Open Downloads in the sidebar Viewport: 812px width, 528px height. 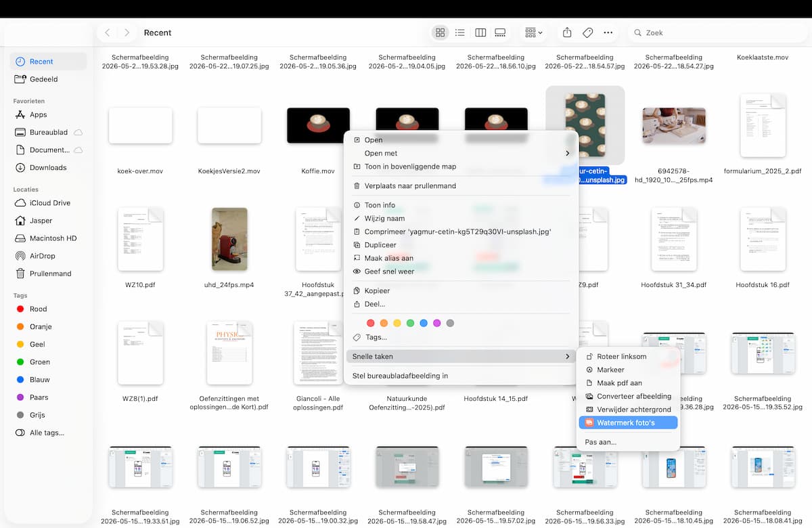(48, 167)
